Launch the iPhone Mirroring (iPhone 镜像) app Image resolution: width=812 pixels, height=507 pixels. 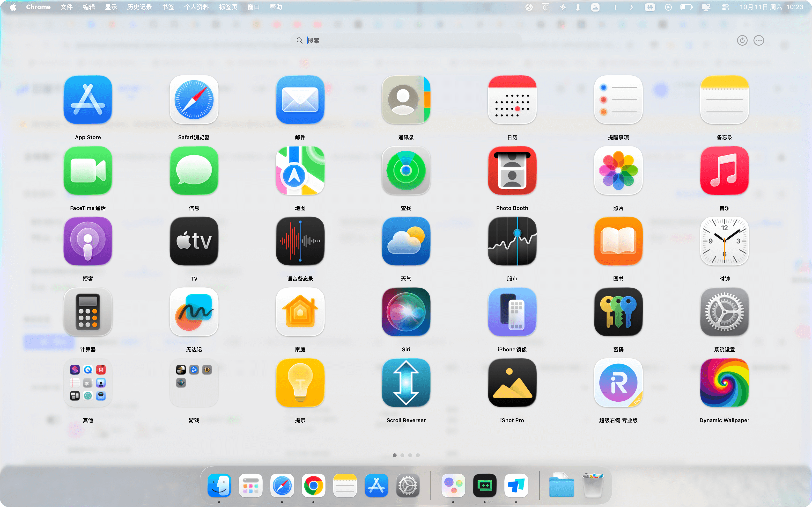(x=512, y=312)
